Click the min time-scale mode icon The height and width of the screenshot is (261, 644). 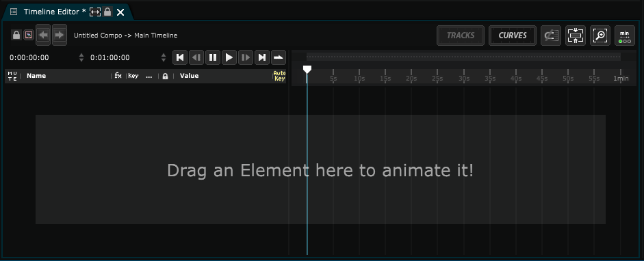[x=625, y=36]
